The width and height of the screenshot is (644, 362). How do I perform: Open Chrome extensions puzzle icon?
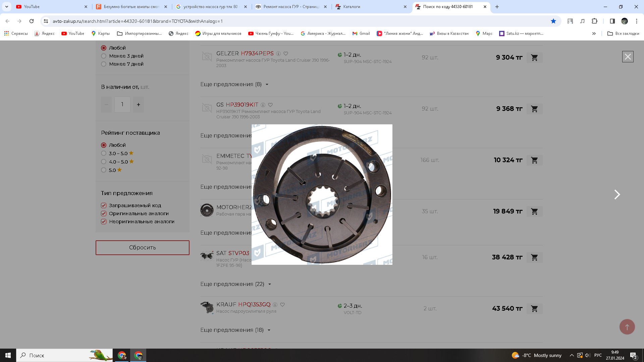pos(594,21)
